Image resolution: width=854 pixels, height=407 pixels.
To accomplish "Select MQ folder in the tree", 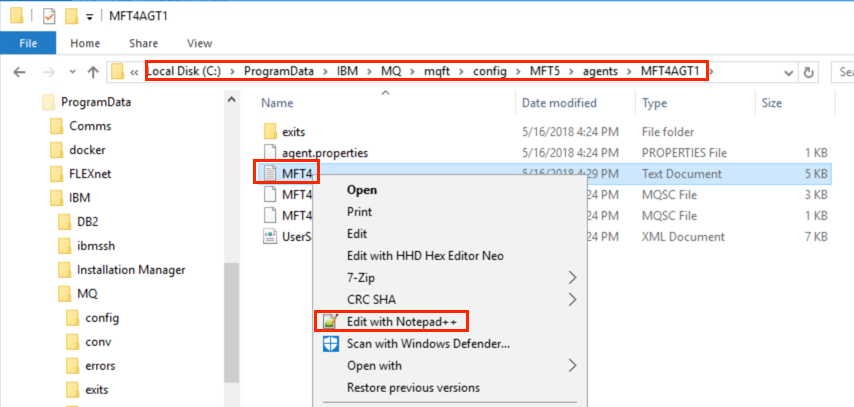I will click(87, 294).
